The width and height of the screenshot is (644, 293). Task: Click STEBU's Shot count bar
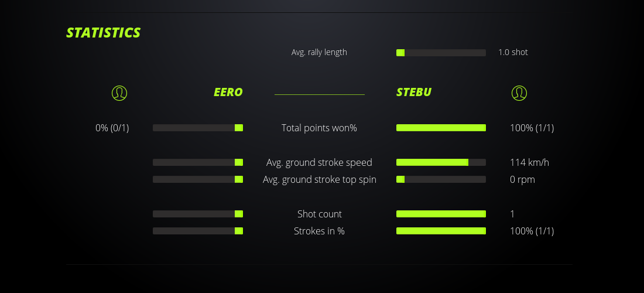point(441,214)
